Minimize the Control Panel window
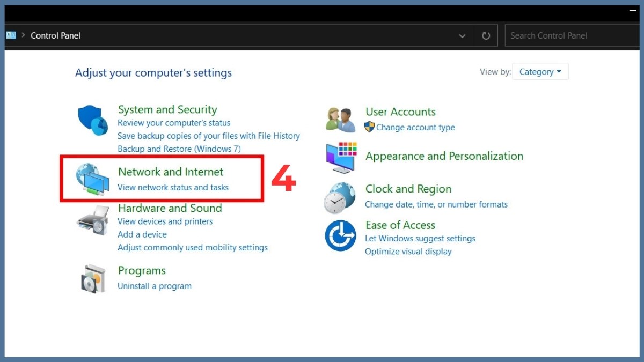Screen dimensions: 644x362 tap(632, 11)
